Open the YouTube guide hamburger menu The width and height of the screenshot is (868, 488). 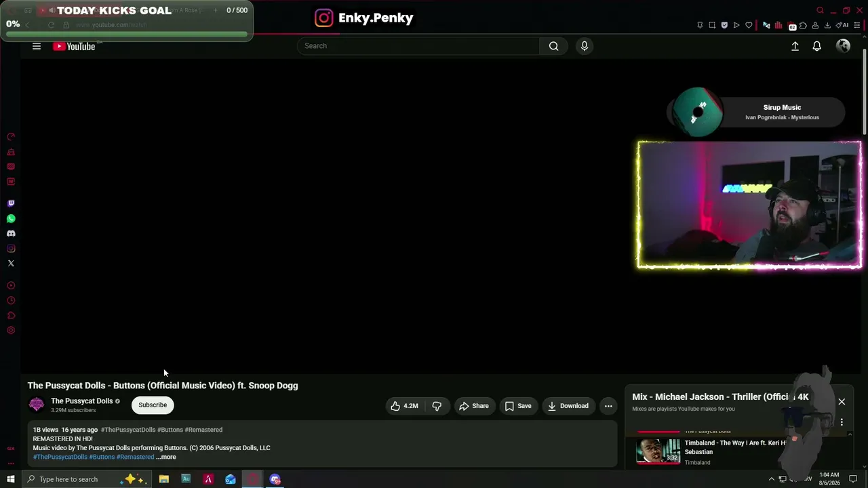coord(37,46)
